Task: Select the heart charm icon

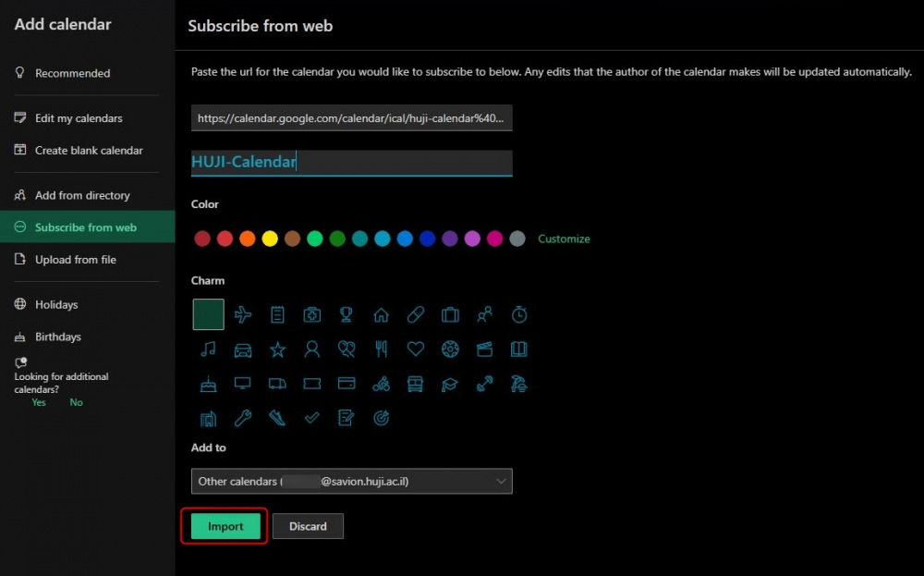Action: coord(416,349)
